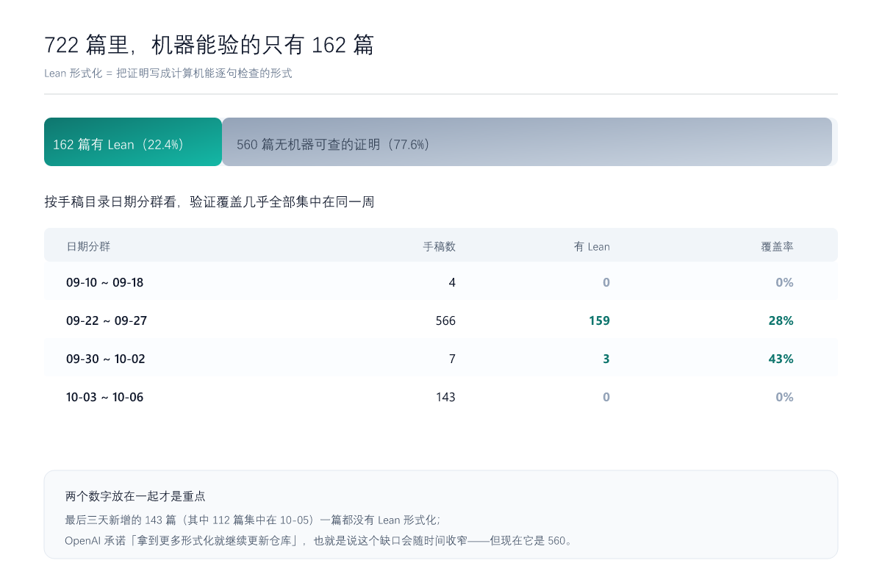Image resolution: width=882 pixels, height=588 pixels.
Task: Select the '09-10 ~ 09-18' row label
Action: pos(104,282)
